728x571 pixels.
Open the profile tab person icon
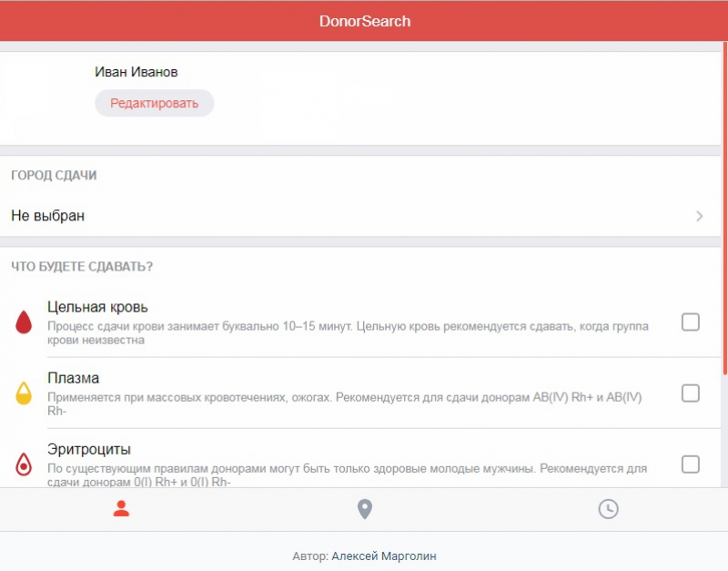coord(121,509)
